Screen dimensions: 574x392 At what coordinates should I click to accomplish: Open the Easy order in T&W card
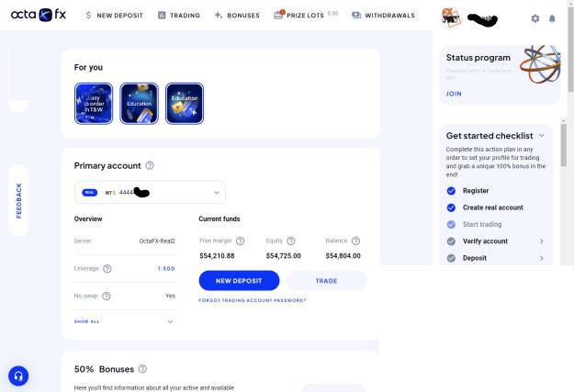coord(94,104)
